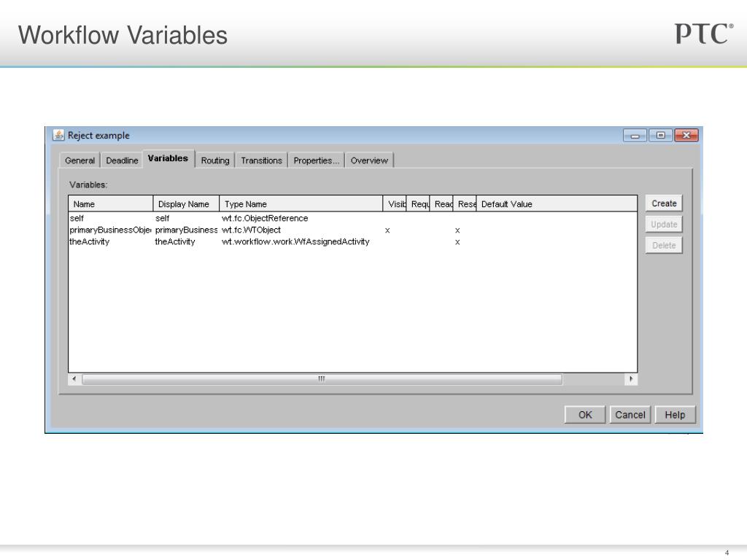The width and height of the screenshot is (747, 560).
Task: Switch to the General tab
Action: [x=80, y=160]
